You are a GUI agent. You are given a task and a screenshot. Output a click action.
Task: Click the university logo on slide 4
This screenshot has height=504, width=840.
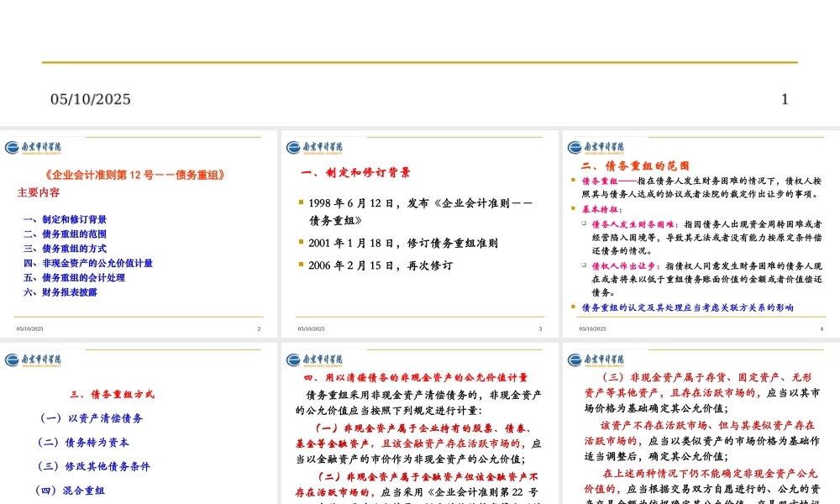(596, 147)
